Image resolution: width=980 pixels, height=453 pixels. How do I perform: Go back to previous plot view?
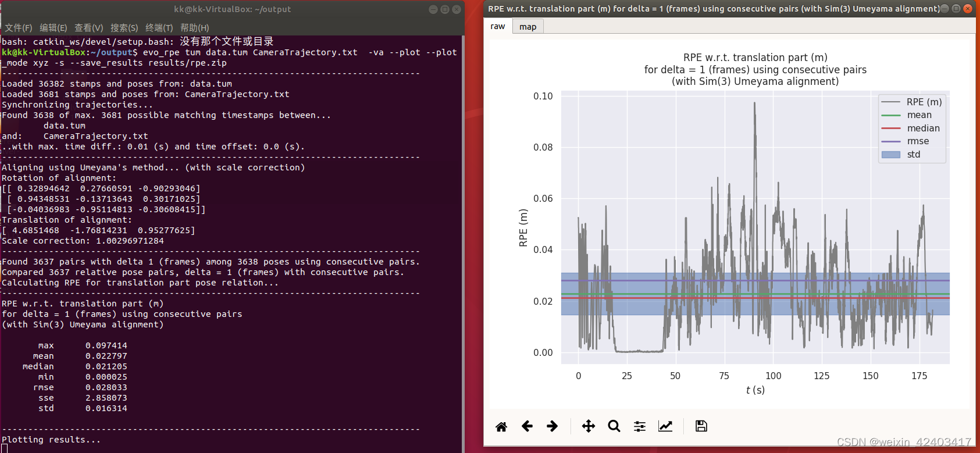[527, 426]
